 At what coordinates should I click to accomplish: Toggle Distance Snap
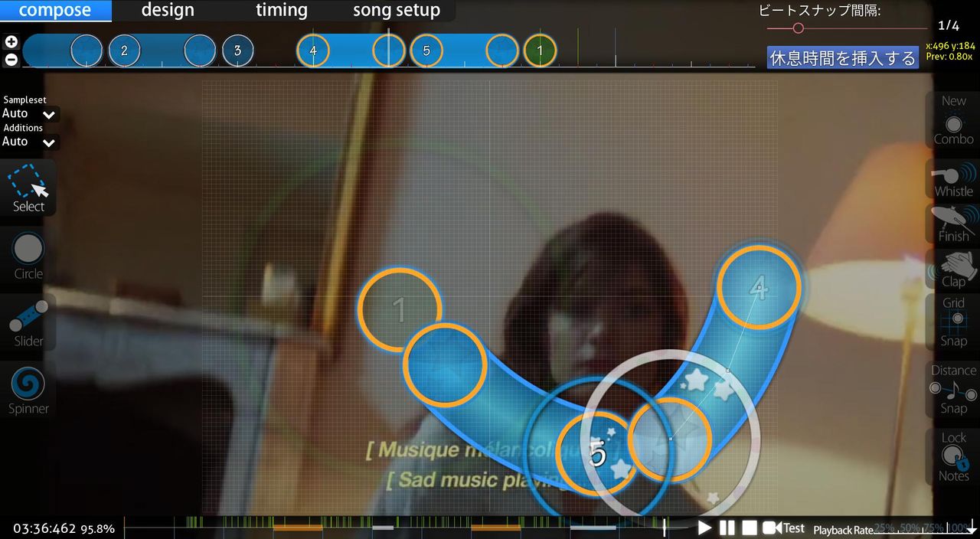[953, 390]
